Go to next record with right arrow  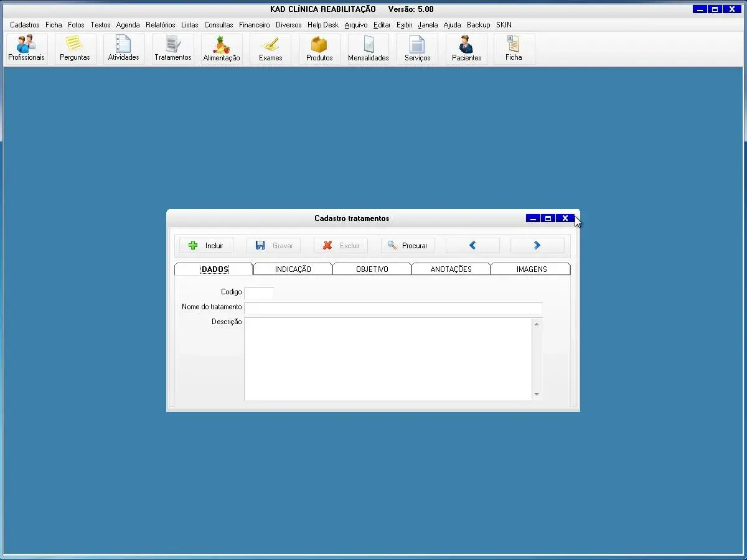pyautogui.click(x=537, y=246)
